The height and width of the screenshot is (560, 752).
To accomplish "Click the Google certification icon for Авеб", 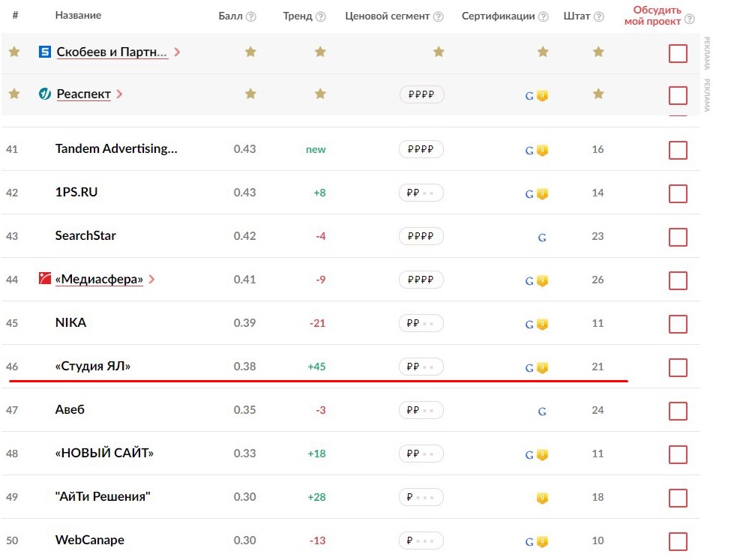I will pyautogui.click(x=542, y=412).
